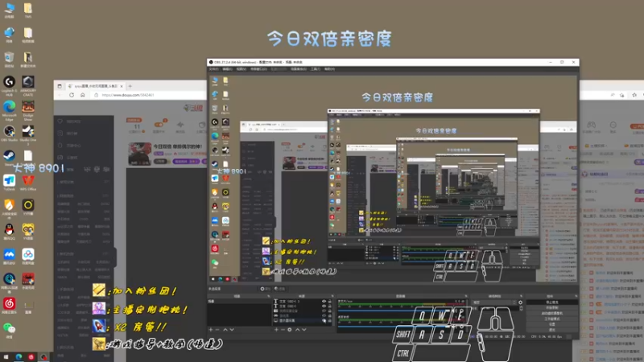Open Microsoft Edge desktop icon
The image size is (644, 362).
pyautogui.click(x=9, y=110)
